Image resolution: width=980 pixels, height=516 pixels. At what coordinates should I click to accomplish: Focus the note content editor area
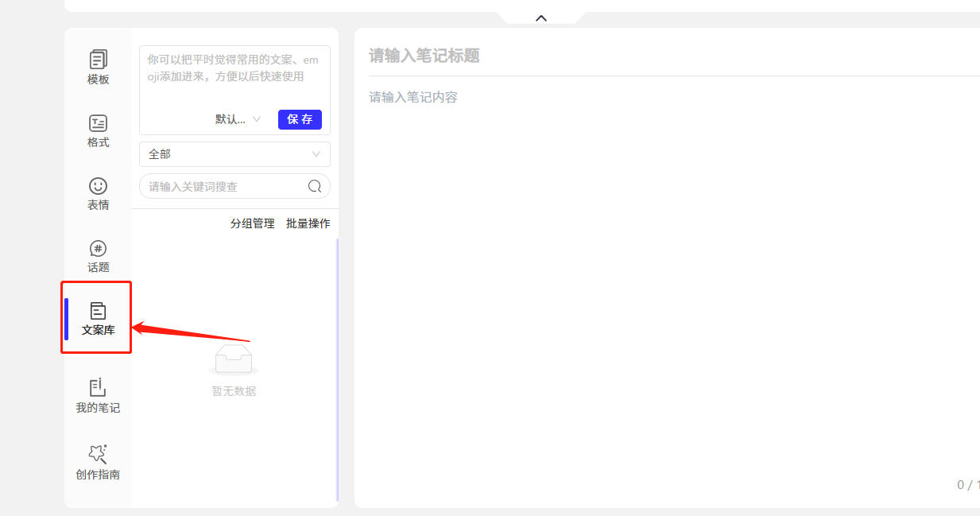coord(668,278)
